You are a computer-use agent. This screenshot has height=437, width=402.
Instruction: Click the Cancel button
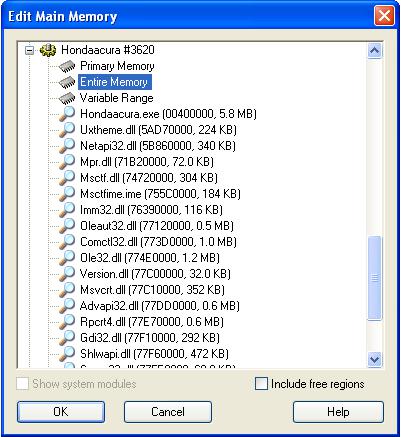pyautogui.click(x=168, y=412)
